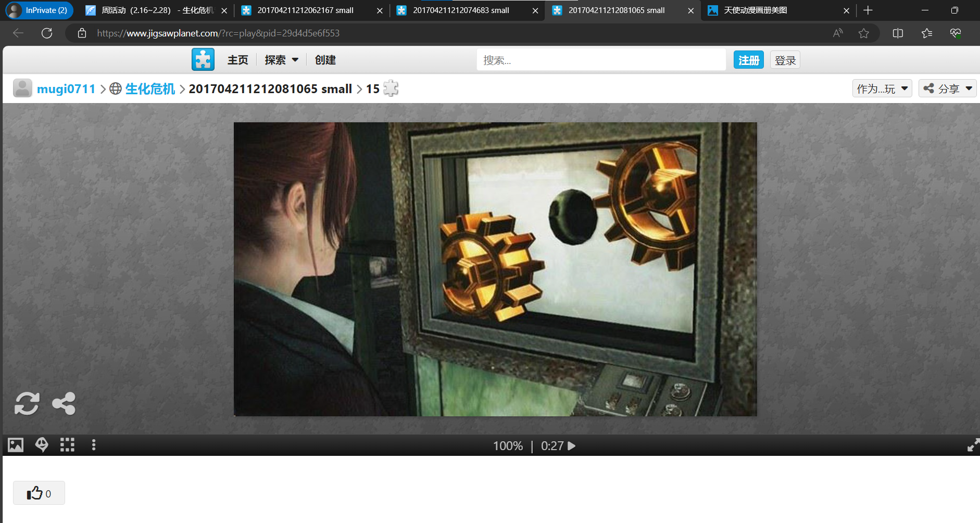The image size is (980, 523).
Task: Click the 注册 button
Action: coord(748,59)
